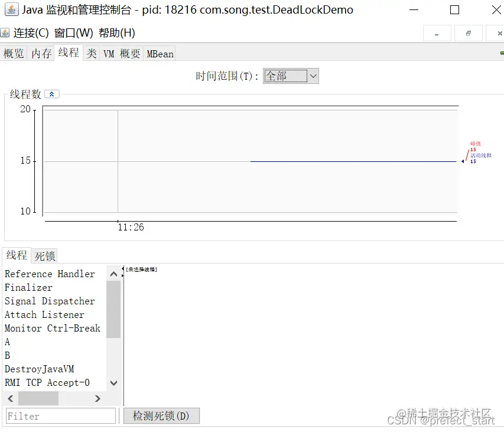
Task: Select thread DestroyJavaVM
Action: [39, 369]
